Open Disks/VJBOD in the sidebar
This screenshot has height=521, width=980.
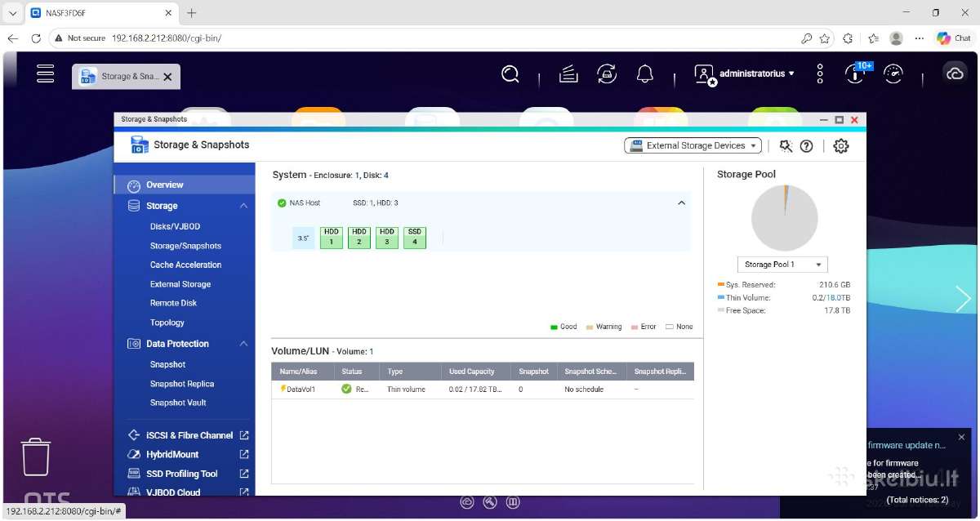[x=175, y=226]
